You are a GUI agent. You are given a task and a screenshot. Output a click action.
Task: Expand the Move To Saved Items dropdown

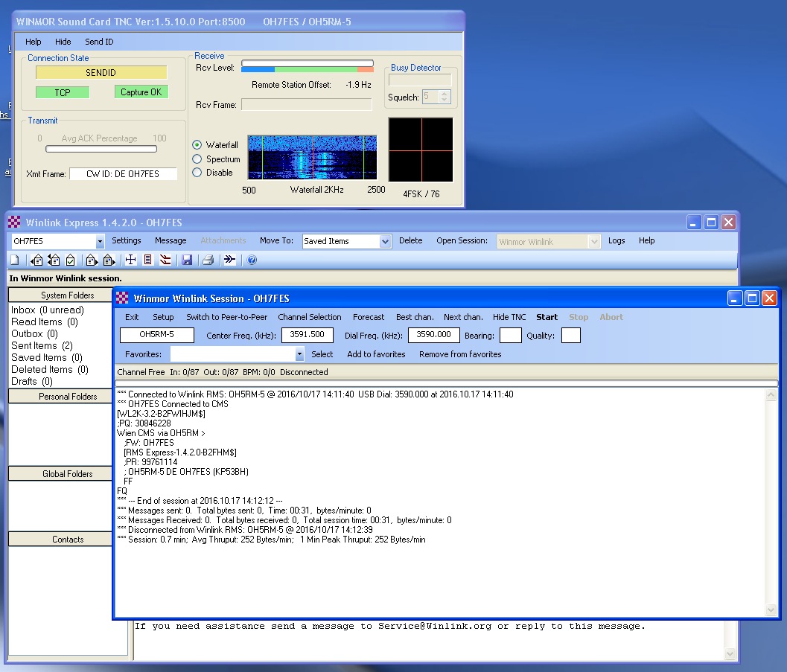pos(385,241)
